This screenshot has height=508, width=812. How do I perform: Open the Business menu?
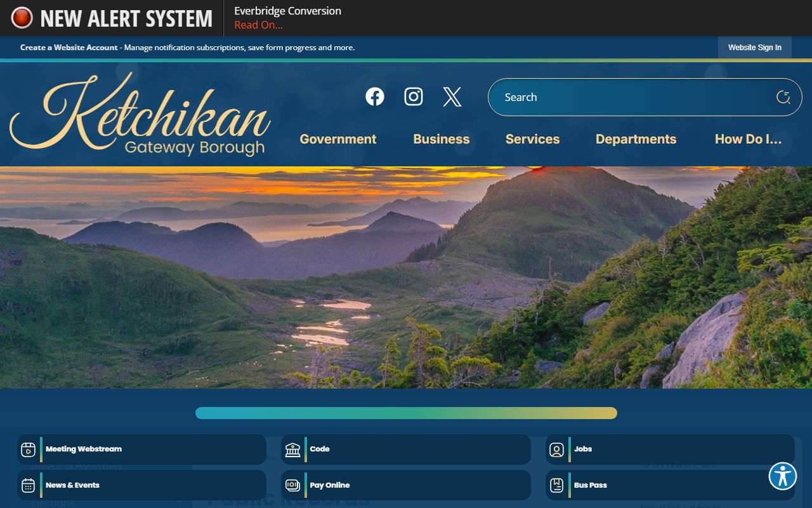point(442,139)
